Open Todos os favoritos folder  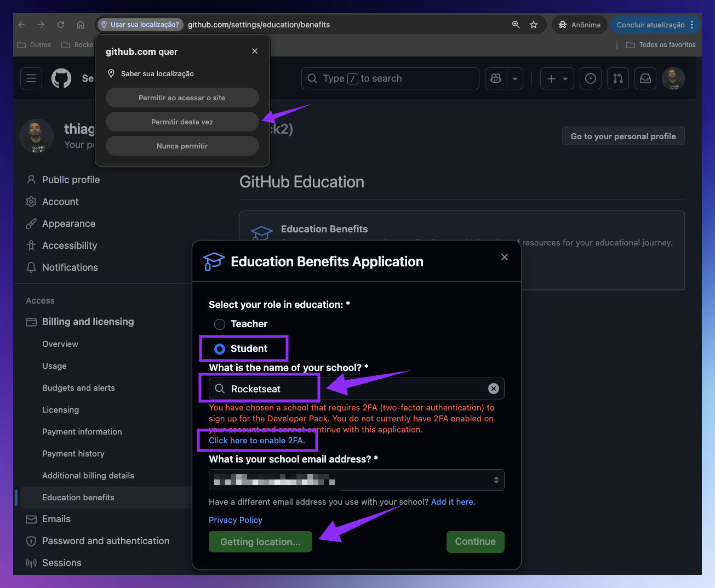click(x=661, y=45)
